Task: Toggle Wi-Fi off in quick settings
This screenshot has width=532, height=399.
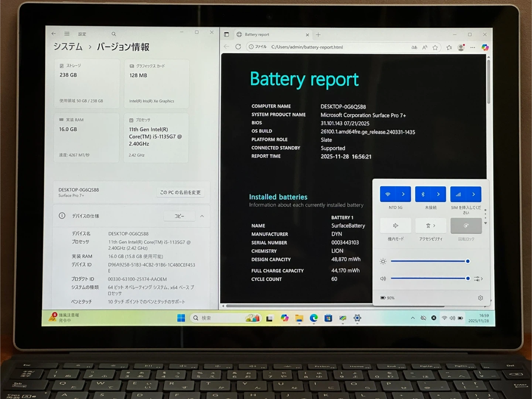Action: [388, 194]
